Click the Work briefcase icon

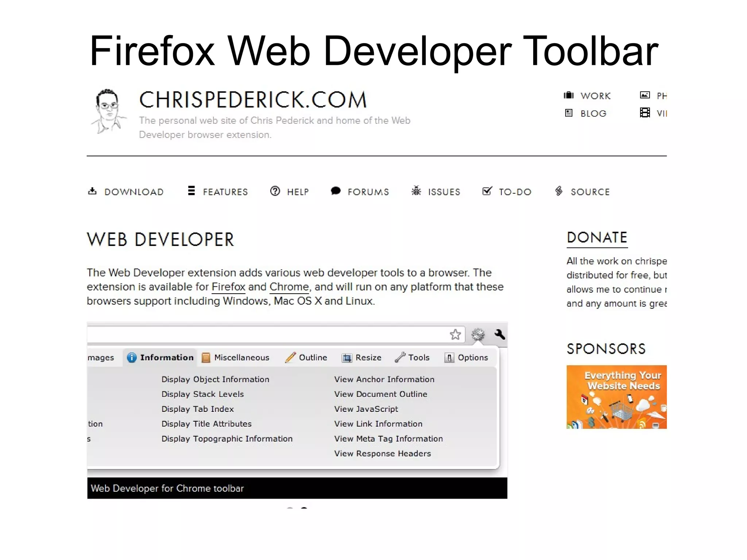[569, 95]
